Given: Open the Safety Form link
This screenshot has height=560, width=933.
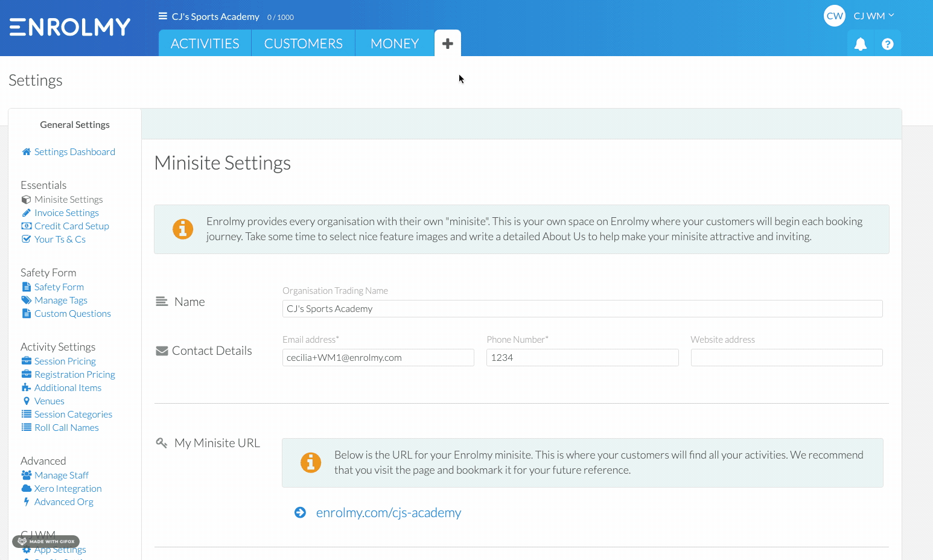Looking at the screenshot, I should [x=59, y=287].
